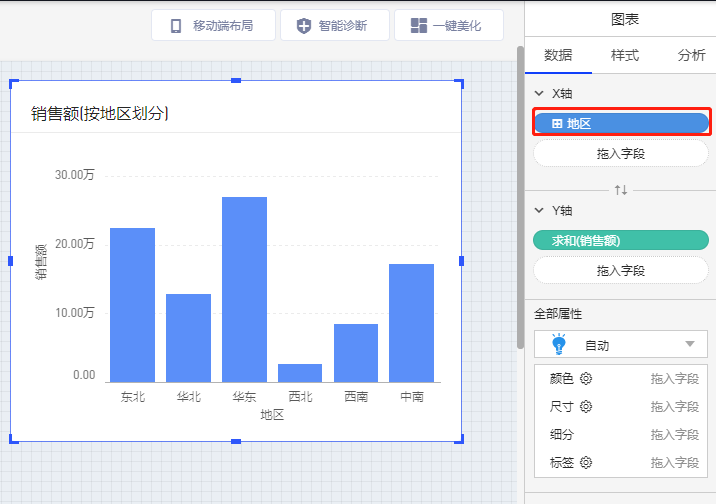Click the 东北 bar in the chart

(132, 305)
